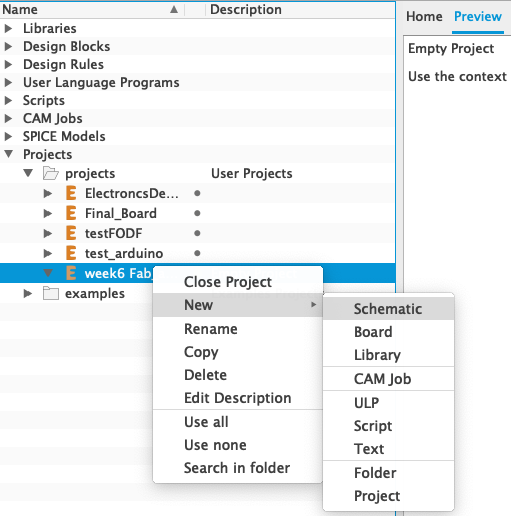Click the ElectroncsDe... project E icon

tap(71, 193)
